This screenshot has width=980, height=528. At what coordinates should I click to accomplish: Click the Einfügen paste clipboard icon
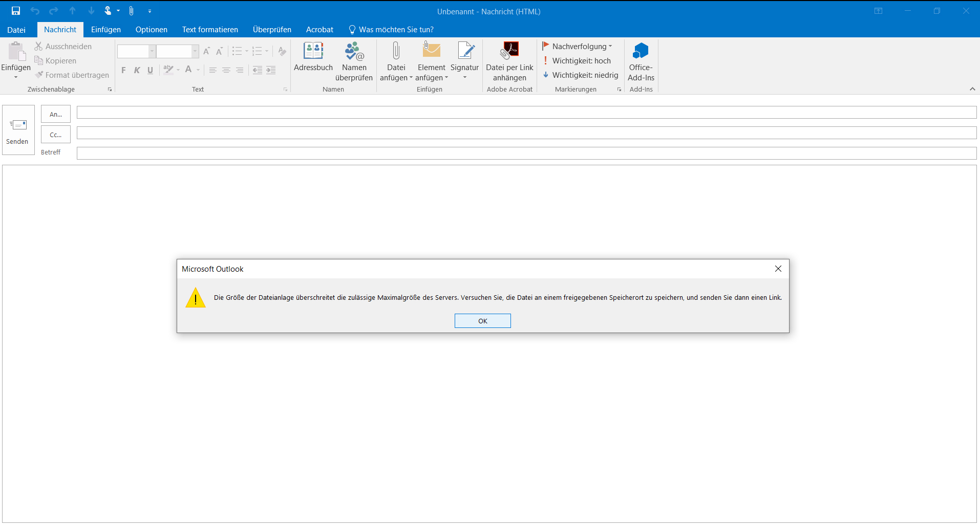16,52
